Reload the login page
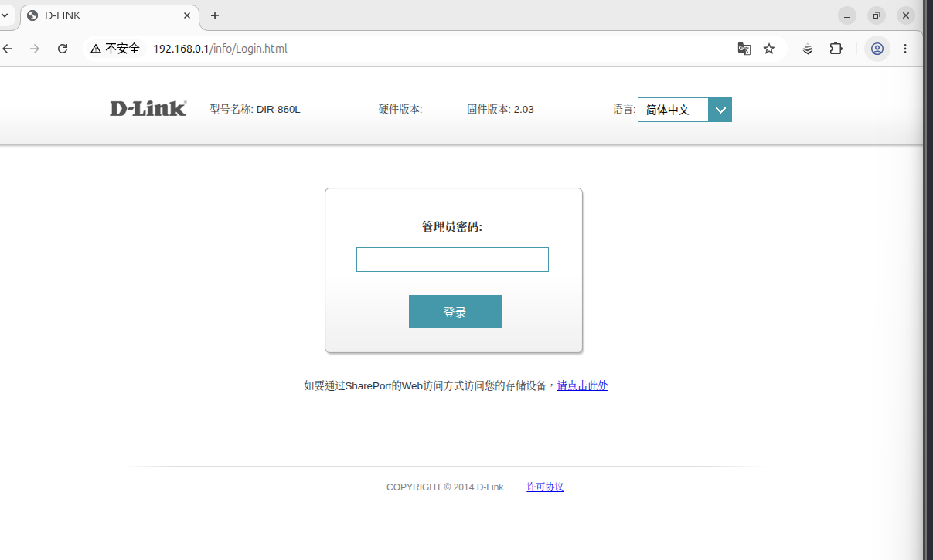This screenshot has width=933, height=560. (63, 49)
